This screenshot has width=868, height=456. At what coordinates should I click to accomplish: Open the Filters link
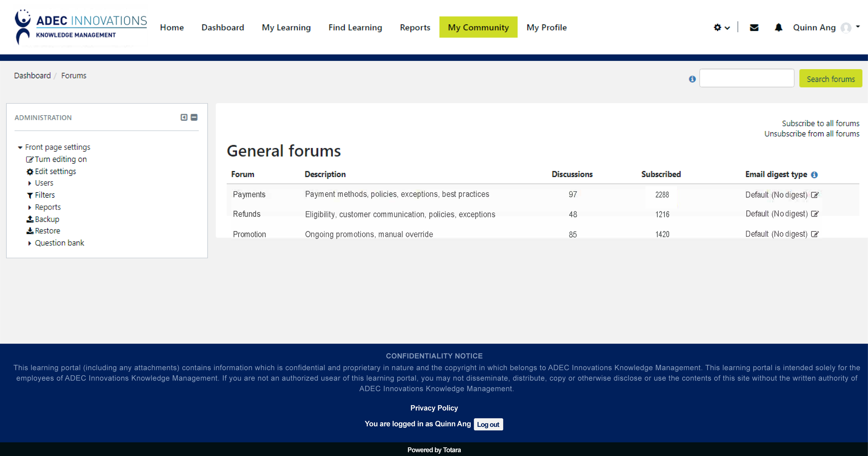pyautogui.click(x=45, y=195)
